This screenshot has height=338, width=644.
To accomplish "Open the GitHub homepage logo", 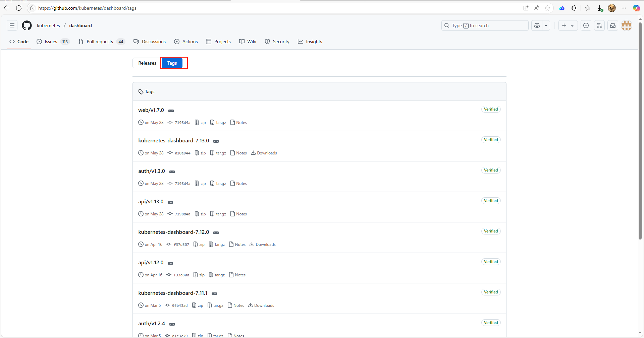I will 27,25.
